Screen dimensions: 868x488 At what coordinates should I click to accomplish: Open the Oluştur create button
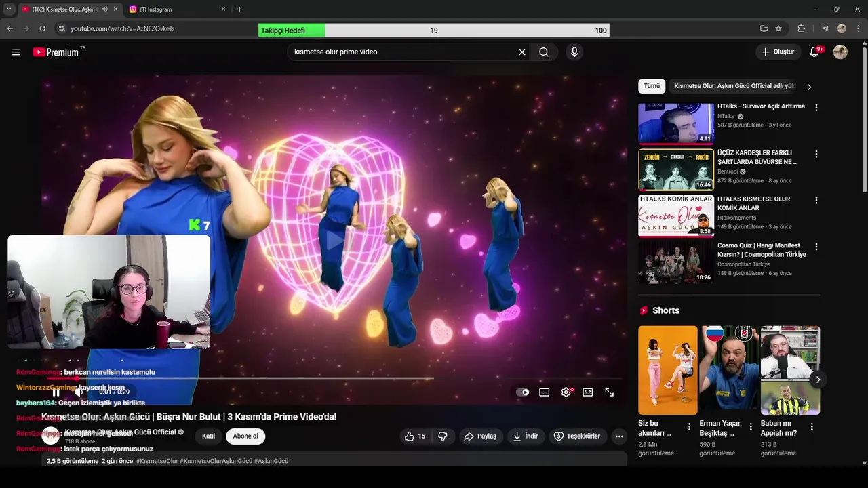pyautogui.click(x=778, y=52)
